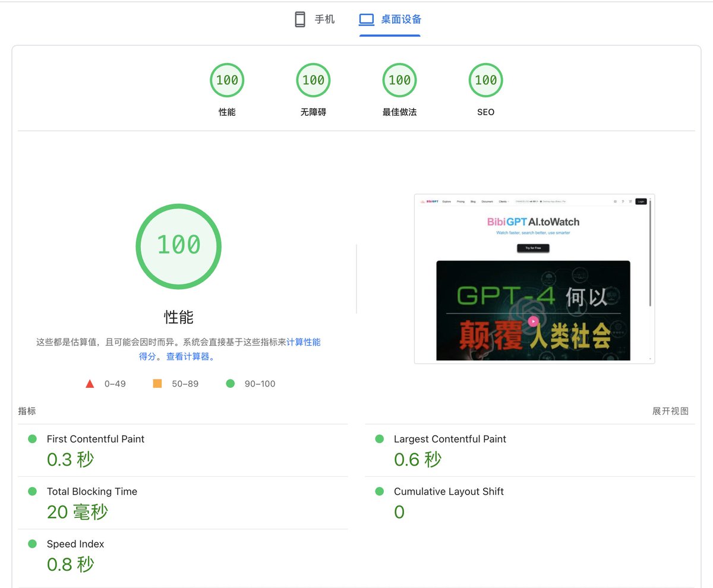Click the SEO label
The height and width of the screenshot is (588, 713).
click(x=485, y=112)
